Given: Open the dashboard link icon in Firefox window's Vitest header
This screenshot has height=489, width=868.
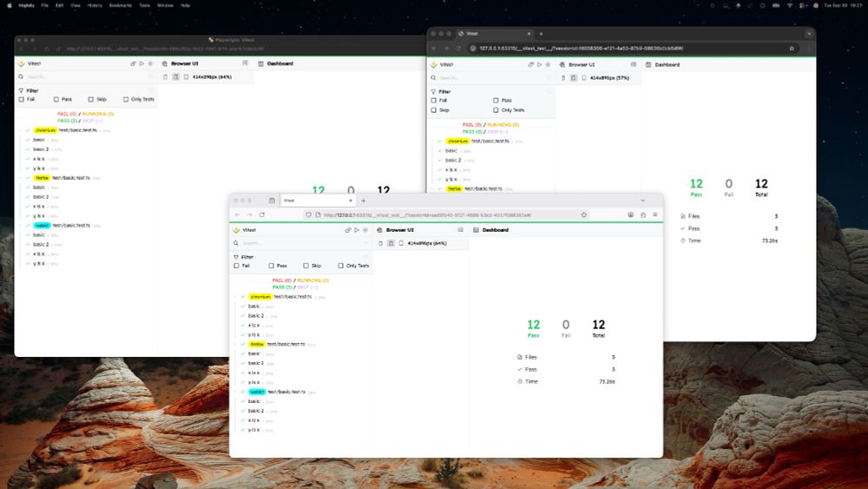Looking at the screenshot, I should point(348,230).
